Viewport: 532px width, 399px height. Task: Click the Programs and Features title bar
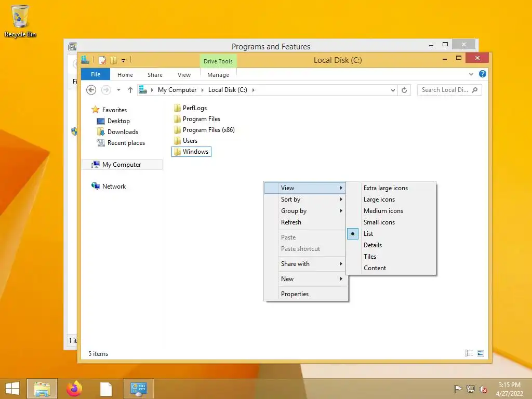point(271,46)
